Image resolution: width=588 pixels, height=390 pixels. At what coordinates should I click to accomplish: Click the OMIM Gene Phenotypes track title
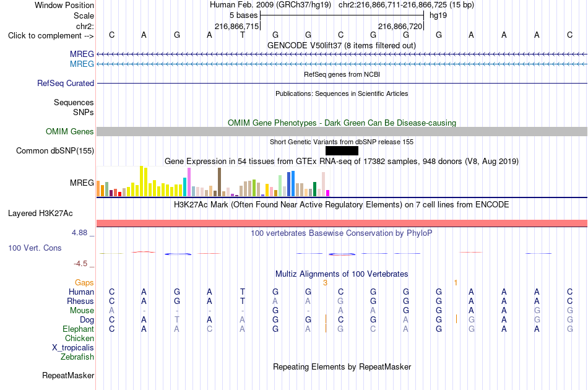pos(342,123)
